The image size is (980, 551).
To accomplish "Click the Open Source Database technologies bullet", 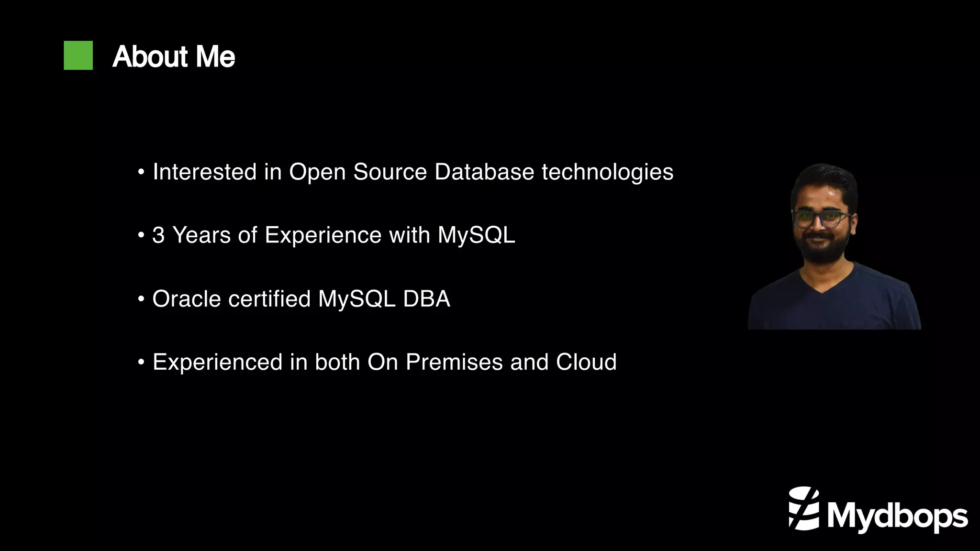I will coord(412,172).
